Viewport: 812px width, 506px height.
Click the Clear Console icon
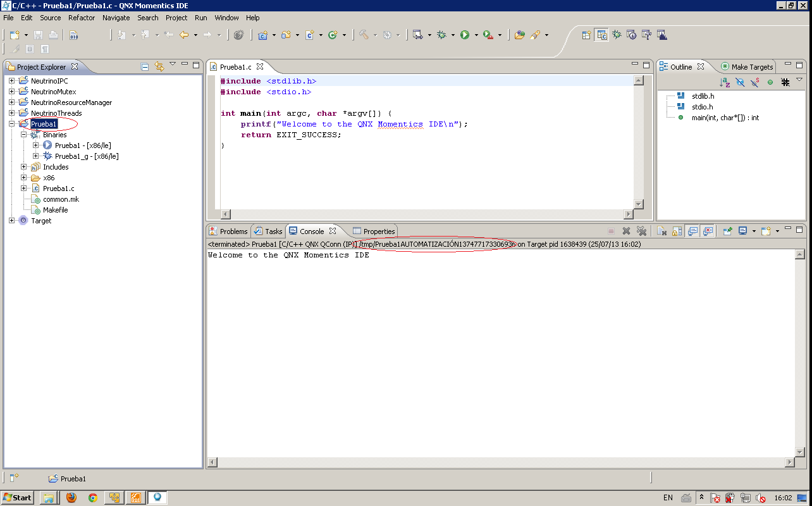point(661,231)
